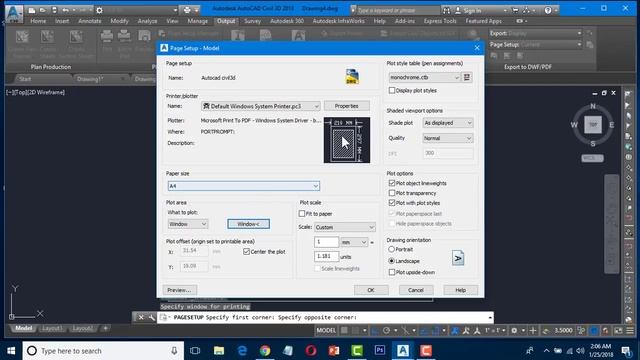Click the AutoCAD taskbar icon
Image resolution: width=640 pixels, height=360 pixels.
tap(403, 351)
